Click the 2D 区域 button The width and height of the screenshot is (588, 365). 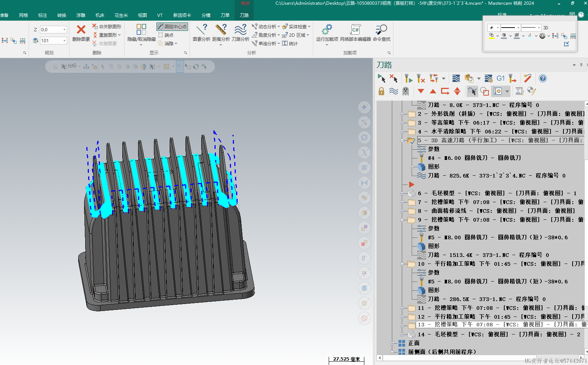click(x=296, y=35)
